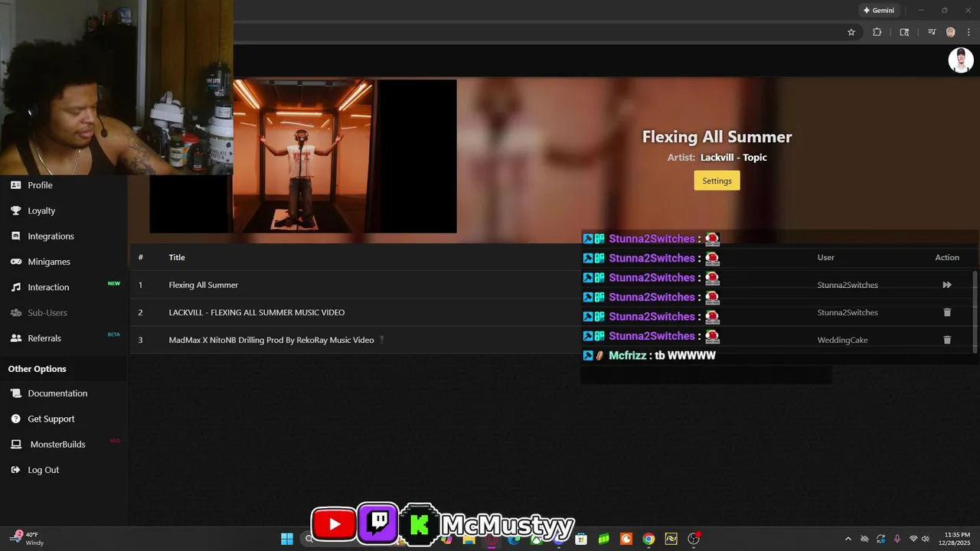
Task: Click the browser address bar
Action: (x=536, y=32)
